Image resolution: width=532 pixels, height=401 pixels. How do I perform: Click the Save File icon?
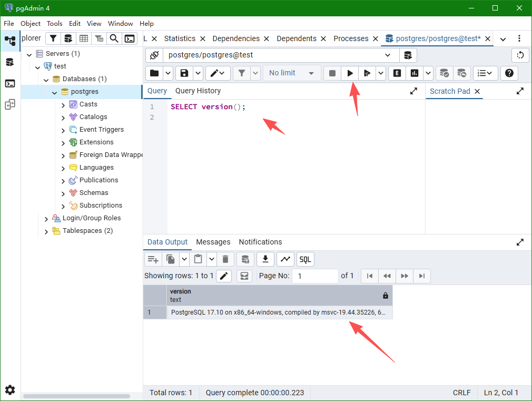184,73
